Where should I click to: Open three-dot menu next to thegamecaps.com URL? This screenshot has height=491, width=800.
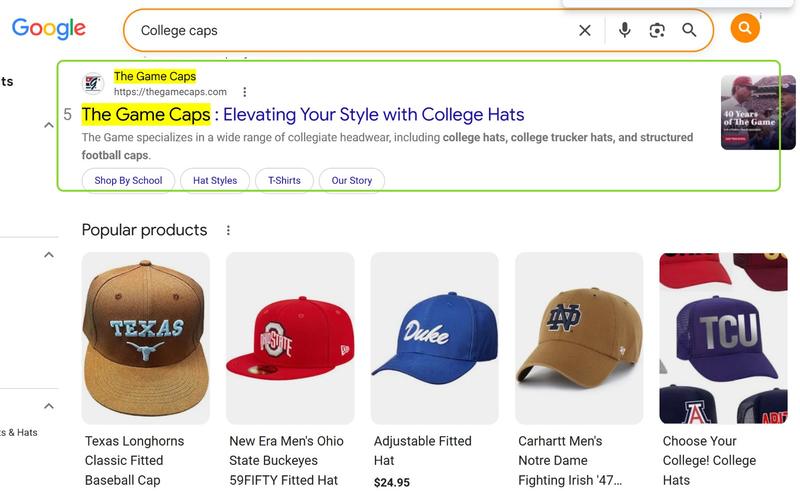click(245, 92)
